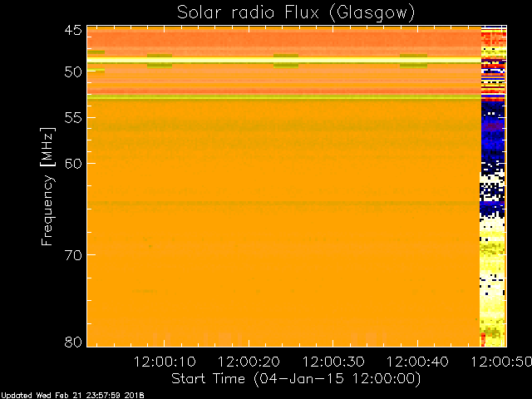Screen dimensions: 532x399
Task: Click the 60 MHz frequency tick label
Action: click(73, 164)
